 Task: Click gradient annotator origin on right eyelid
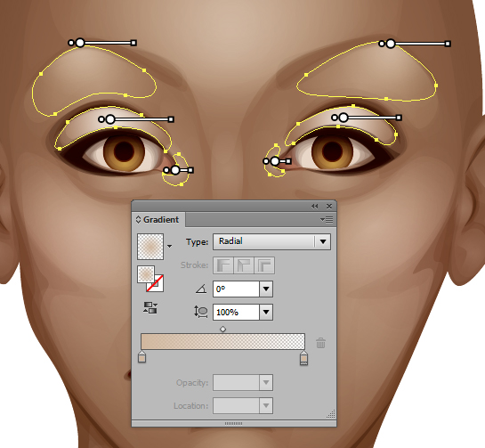(x=344, y=118)
